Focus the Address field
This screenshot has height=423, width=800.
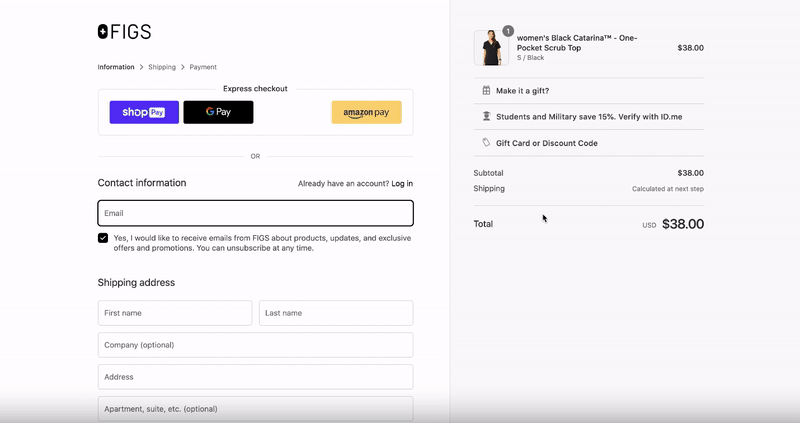(x=255, y=377)
